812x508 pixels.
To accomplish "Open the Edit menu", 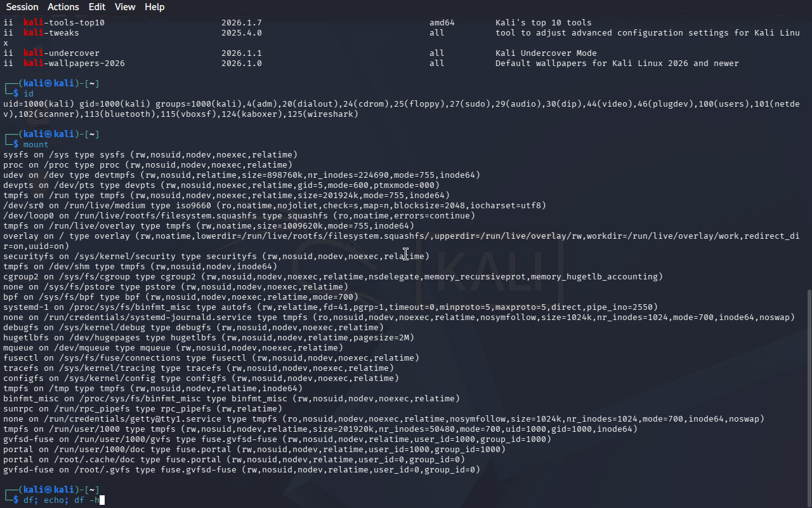I will click(x=97, y=7).
